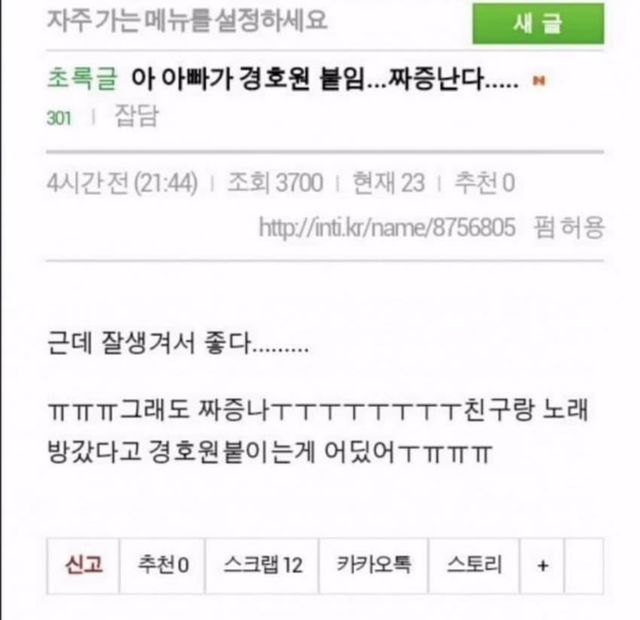640x620 pixels.
Task: Open the inti.kr/name/8756805 post URL
Action: (x=387, y=227)
